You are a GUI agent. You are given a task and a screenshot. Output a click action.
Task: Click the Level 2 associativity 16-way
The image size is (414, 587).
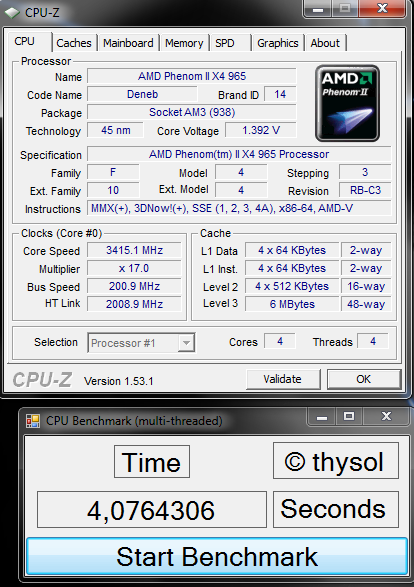tap(366, 286)
